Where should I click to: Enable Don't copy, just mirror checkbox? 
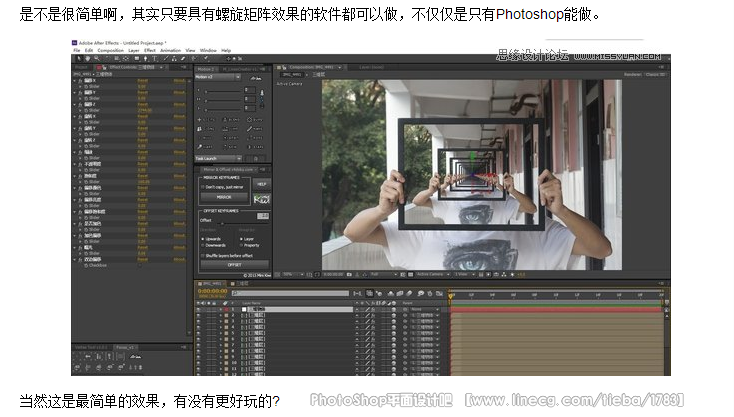click(202, 187)
